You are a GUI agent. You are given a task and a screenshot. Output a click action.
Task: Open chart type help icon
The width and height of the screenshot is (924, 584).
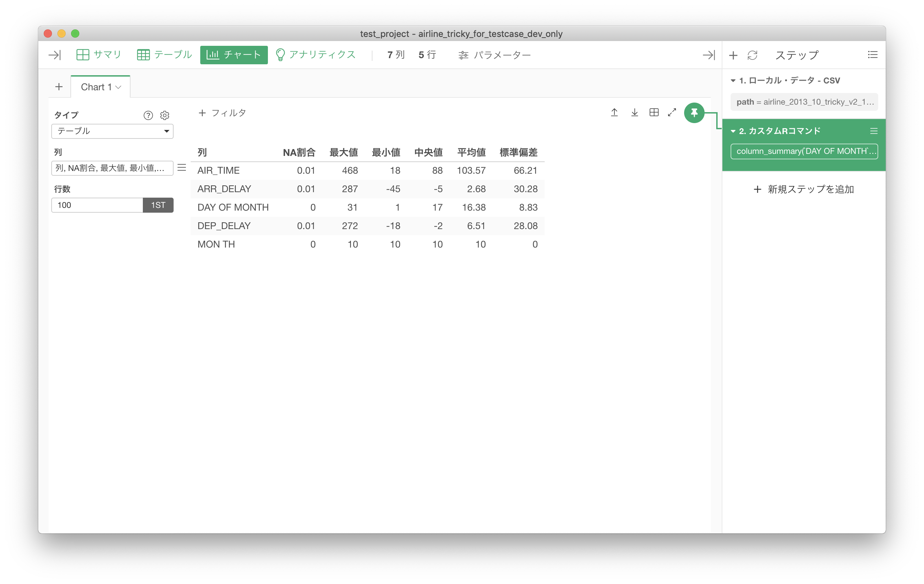tap(148, 115)
